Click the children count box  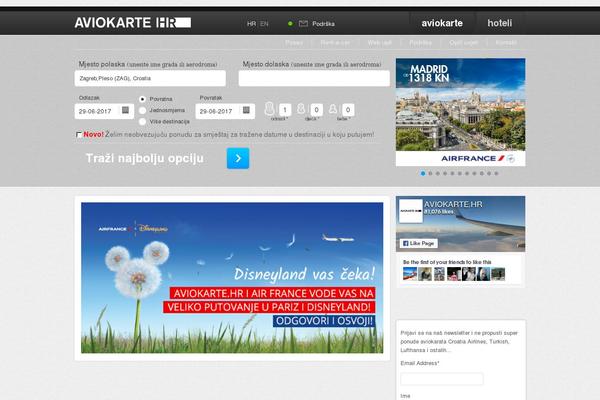pos(316,110)
